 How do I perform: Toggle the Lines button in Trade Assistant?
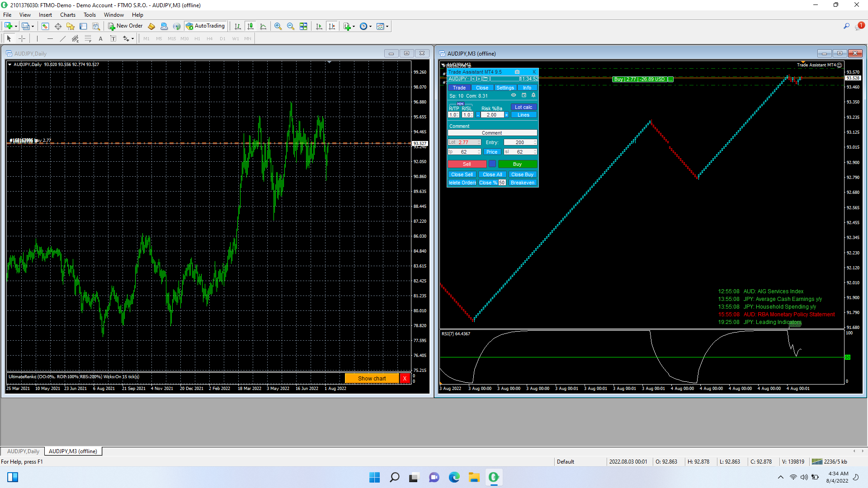coord(524,115)
